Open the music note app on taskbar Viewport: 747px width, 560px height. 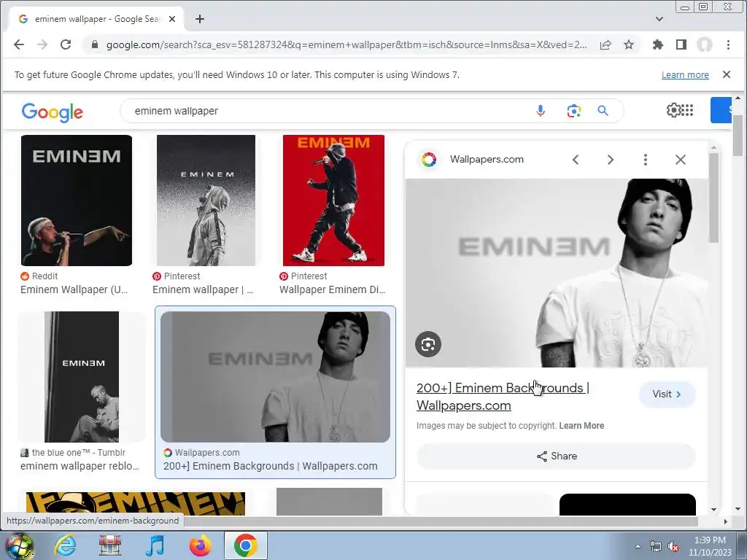click(155, 545)
